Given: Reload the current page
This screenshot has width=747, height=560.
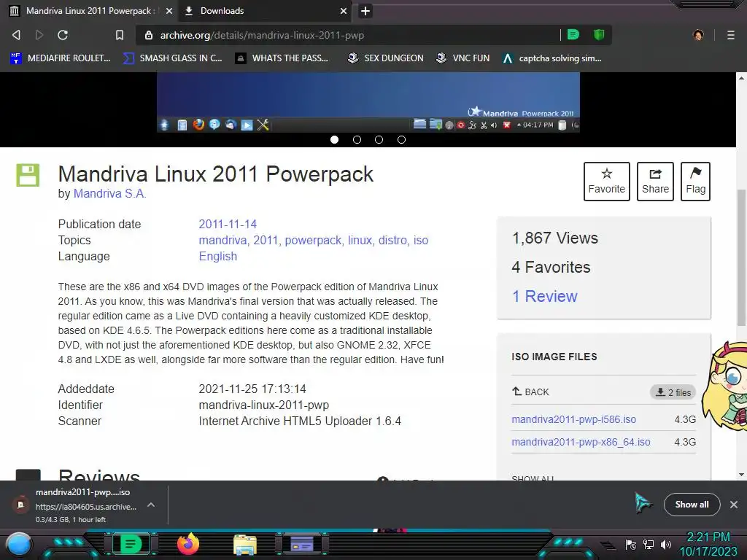Looking at the screenshot, I should (63, 35).
